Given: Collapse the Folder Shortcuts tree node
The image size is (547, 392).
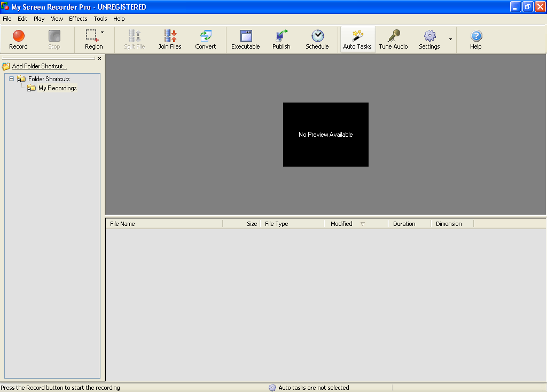Looking at the screenshot, I should click(11, 79).
